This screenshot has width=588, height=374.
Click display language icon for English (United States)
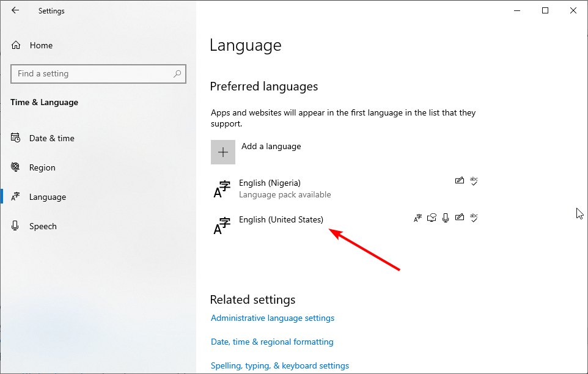click(x=417, y=218)
